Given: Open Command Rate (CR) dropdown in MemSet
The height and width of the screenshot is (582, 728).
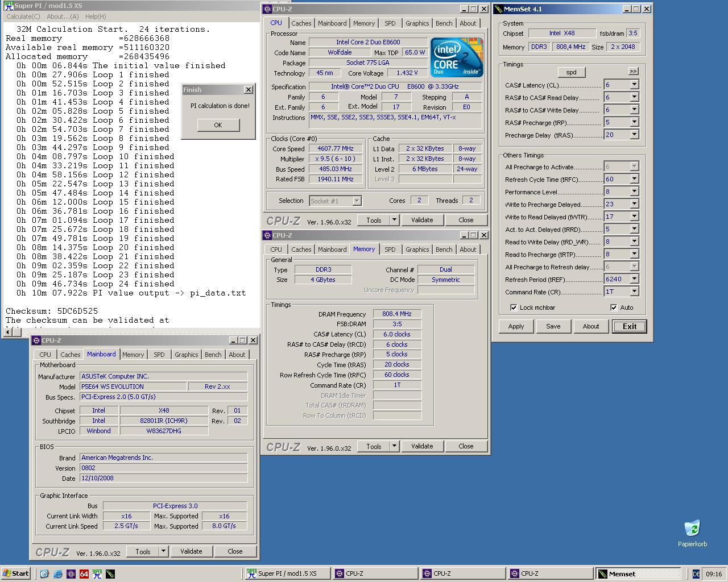Looking at the screenshot, I should pos(634,292).
